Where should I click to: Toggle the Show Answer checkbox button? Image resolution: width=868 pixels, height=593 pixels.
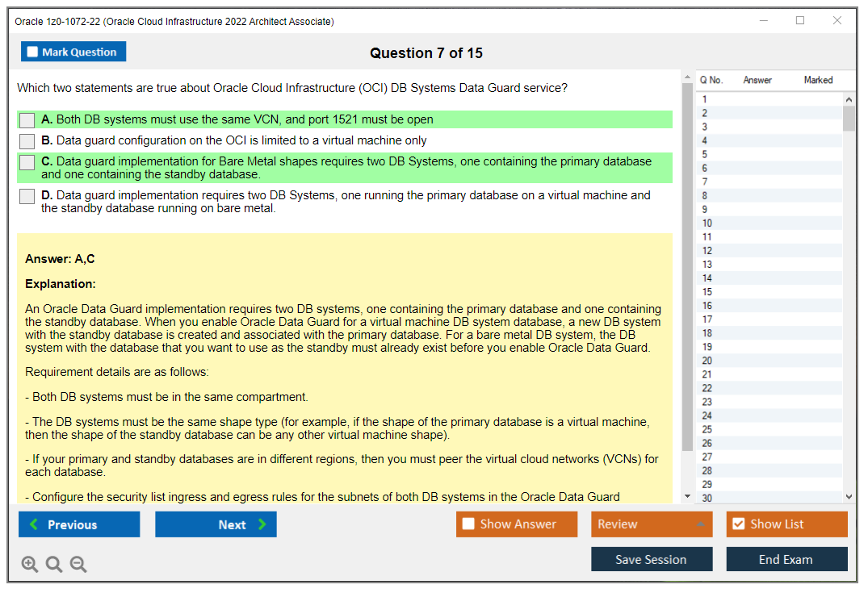tap(517, 524)
